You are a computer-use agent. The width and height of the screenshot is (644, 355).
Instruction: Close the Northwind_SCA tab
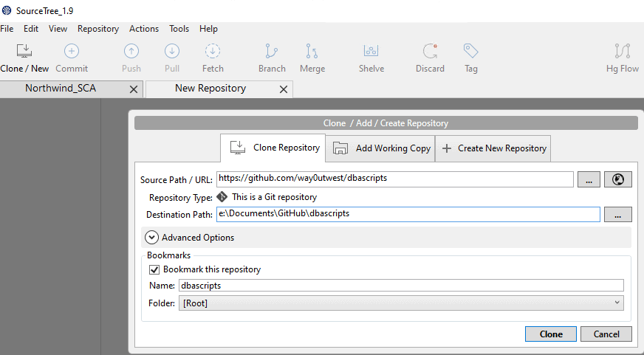coord(134,89)
